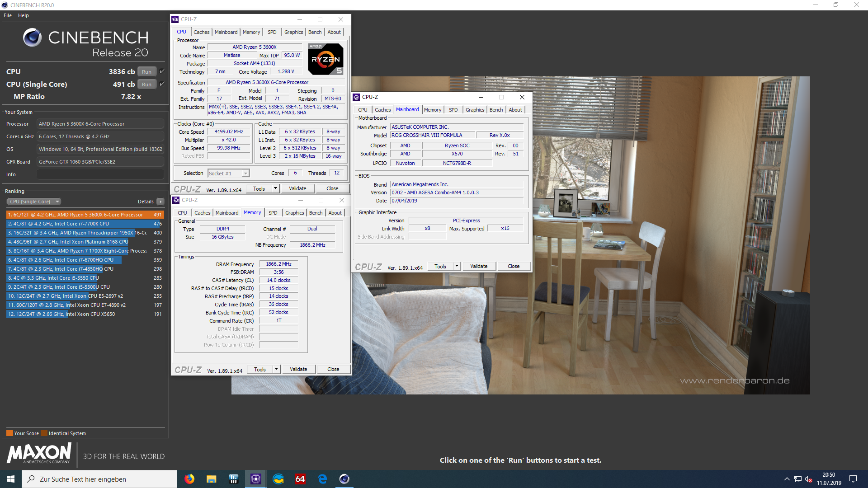Open Microsoft Edge from the taskbar
The width and height of the screenshot is (868, 488).
[322, 479]
